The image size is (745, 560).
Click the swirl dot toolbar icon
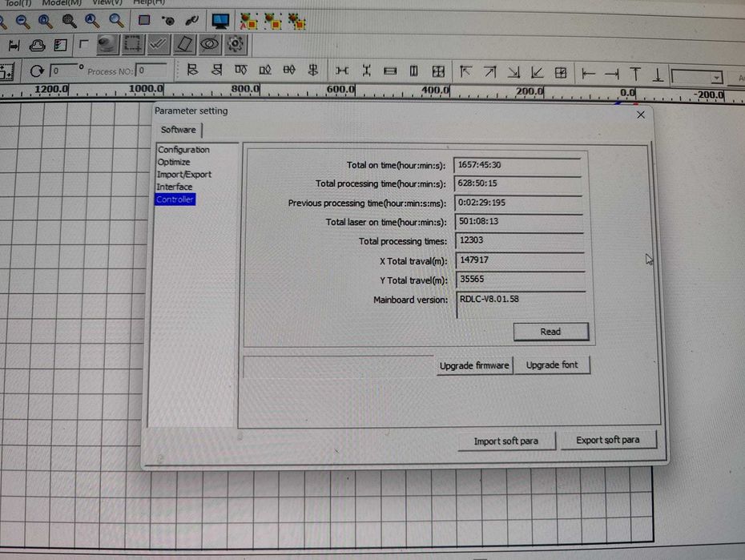coord(168,20)
